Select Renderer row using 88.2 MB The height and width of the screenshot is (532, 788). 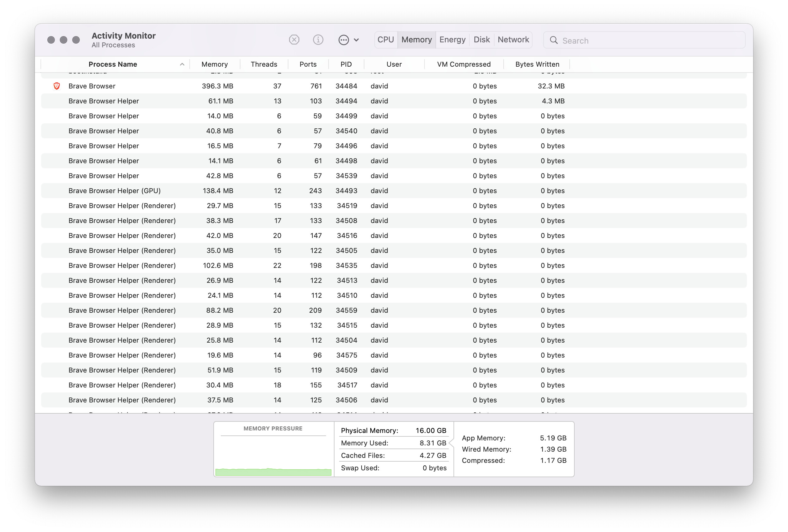click(x=394, y=310)
